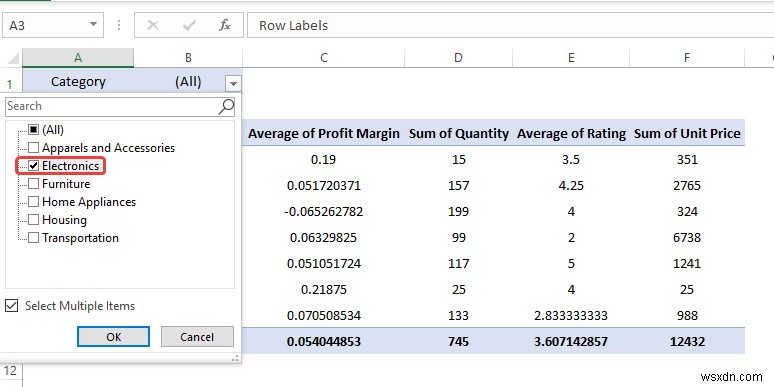This screenshot has height=387, width=774.
Task: Click cell with 0.070508534
Action: point(323,315)
